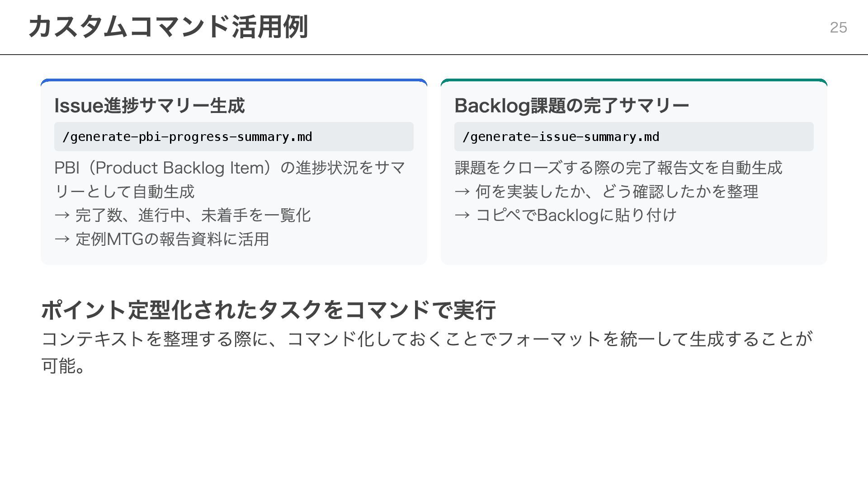
Task: Click the slide title カスタムコマンド活用例
Action: 168,27
